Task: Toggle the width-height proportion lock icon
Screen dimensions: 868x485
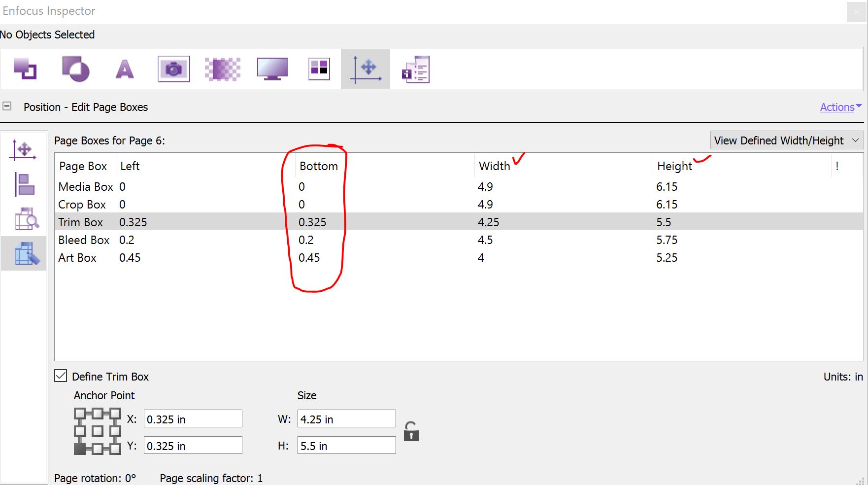Action: click(x=411, y=432)
